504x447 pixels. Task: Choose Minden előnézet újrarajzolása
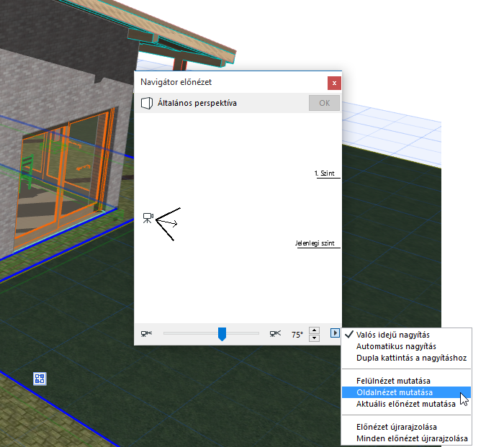tap(406, 438)
